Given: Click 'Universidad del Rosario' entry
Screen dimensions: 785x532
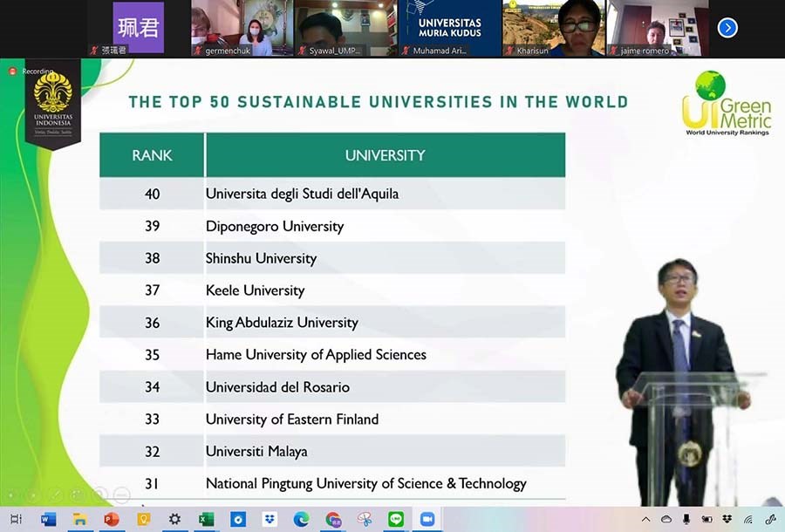Looking at the screenshot, I should [277, 387].
